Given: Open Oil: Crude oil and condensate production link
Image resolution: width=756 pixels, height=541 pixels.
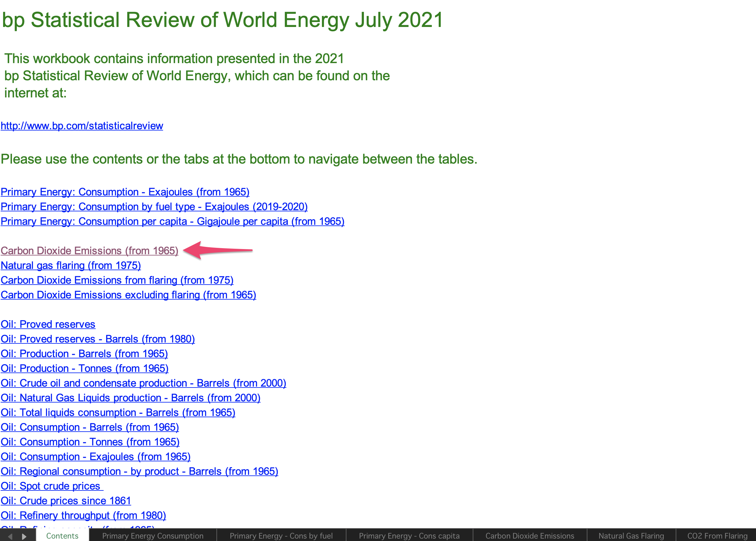Looking at the screenshot, I should (143, 383).
